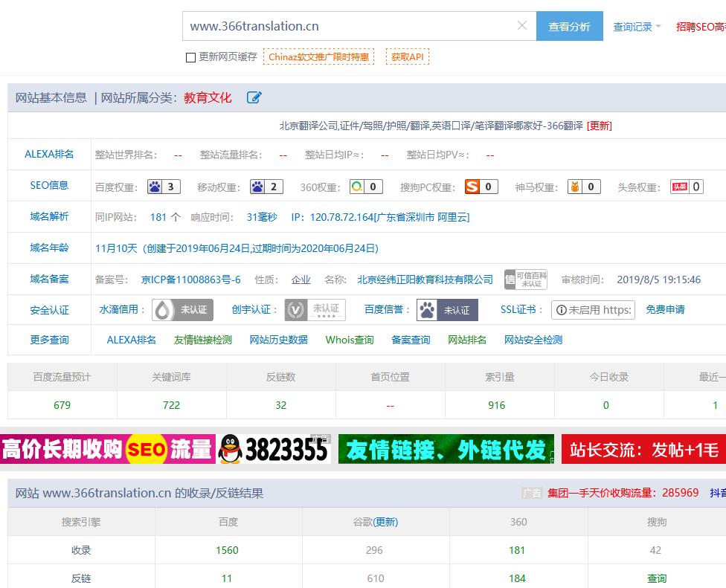Click the 获取API link
The width and height of the screenshot is (726, 588).
pyautogui.click(x=408, y=57)
